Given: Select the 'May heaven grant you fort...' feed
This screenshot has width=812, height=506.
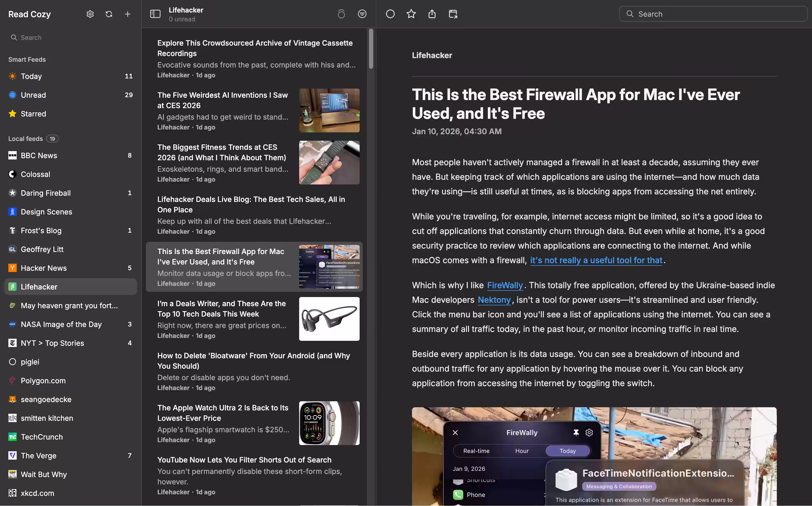Looking at the screenshot, I should (x=70, y=306).
